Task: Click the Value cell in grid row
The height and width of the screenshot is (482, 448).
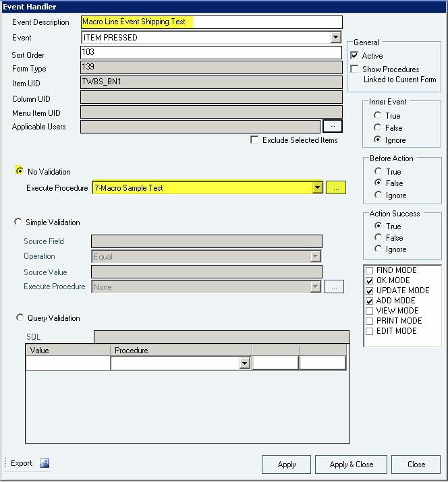Action: point(68,363)
